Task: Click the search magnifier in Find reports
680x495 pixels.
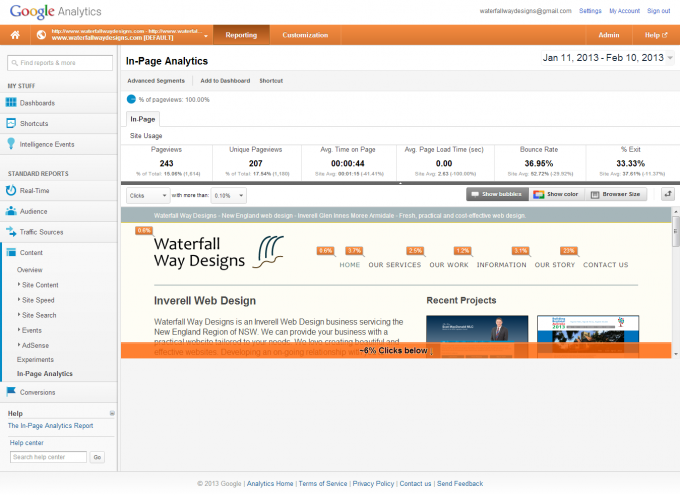Action: [x=15, y=63]
